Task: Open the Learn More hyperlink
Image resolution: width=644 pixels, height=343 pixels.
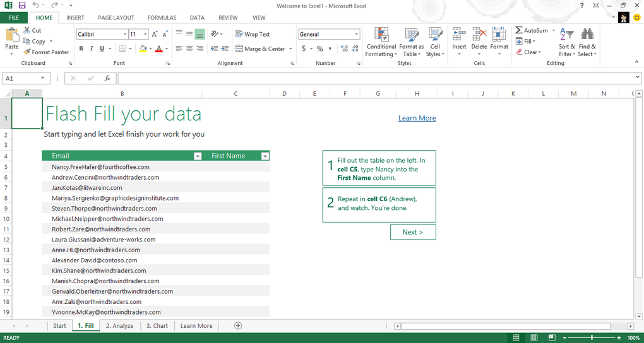Action: pos(417,118)
